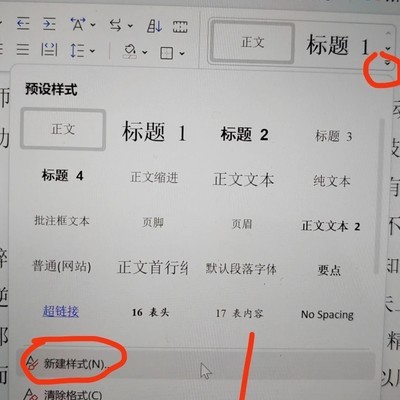Click the 清除格式 eraser icon
This screenshot has width=400, height=400.
coord(32,395)
